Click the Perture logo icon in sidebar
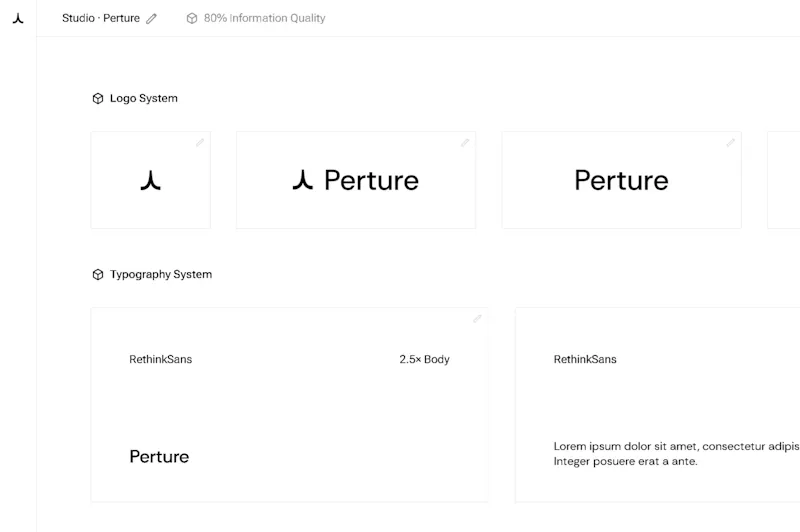This screenshot has width=800, height=532. 18,19
